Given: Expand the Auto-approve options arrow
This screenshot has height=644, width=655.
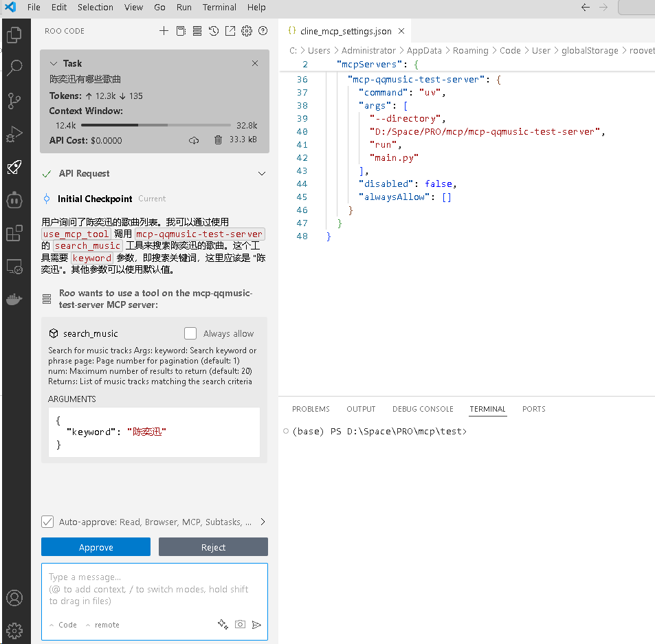Looking at the screenshot, I should [263, 522].
